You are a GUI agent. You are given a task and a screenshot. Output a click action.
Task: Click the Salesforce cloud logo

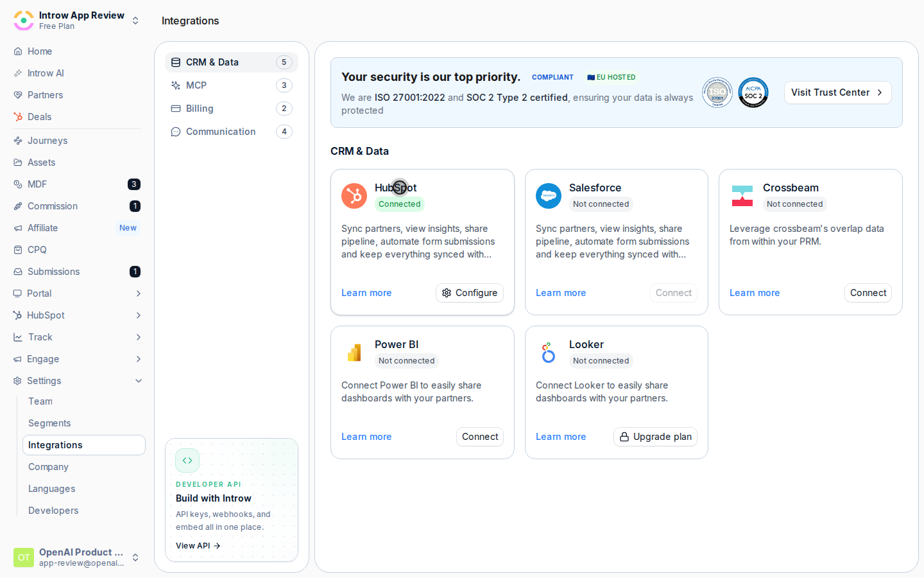point(549,196)
